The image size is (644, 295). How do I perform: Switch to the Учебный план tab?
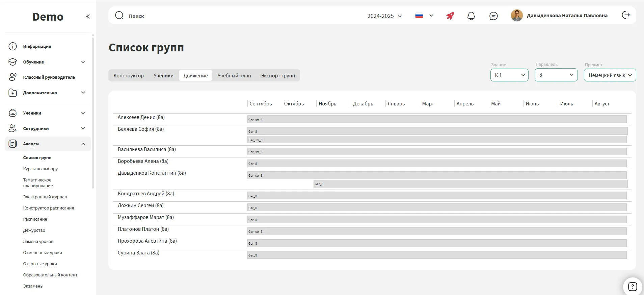[234, 75]
